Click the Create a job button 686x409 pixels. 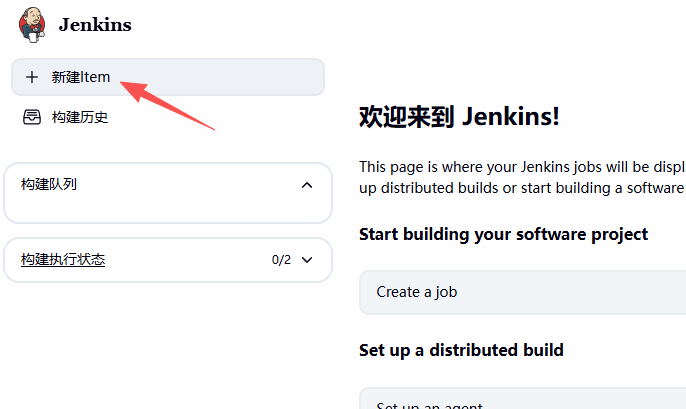[x=522, y=292]
